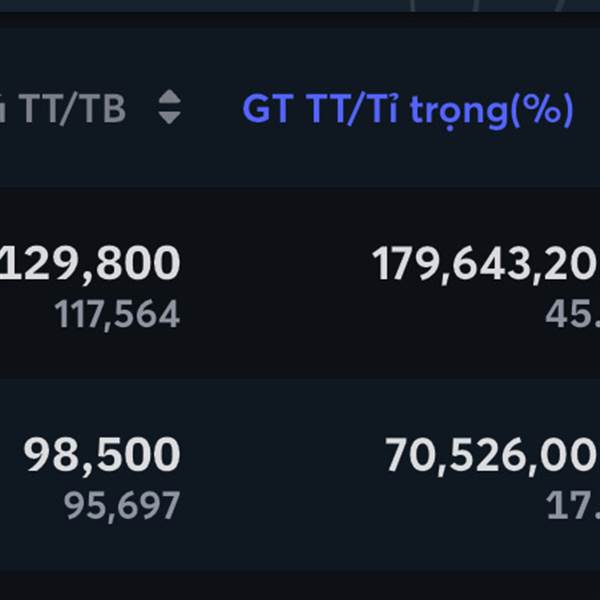Viewport: 600px width, 600px height.
Task: Click the 95,697 average value
Action: (122, 506)
